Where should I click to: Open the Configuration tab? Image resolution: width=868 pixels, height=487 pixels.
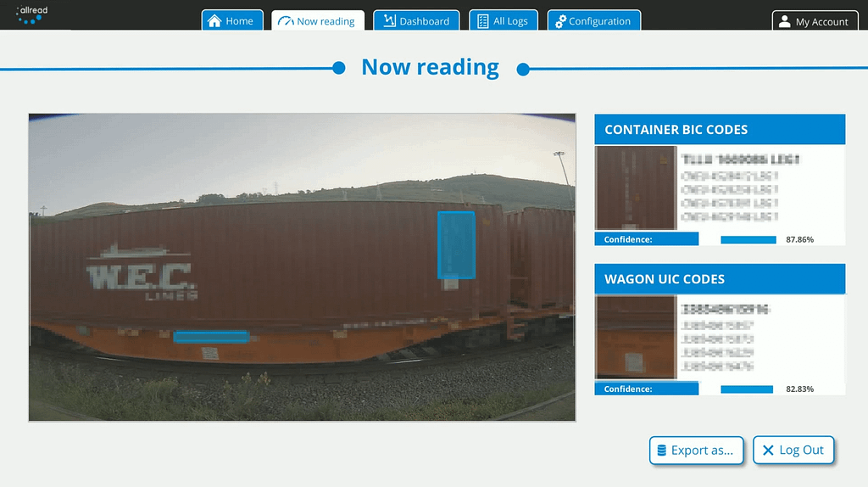(x=594, y=20)
